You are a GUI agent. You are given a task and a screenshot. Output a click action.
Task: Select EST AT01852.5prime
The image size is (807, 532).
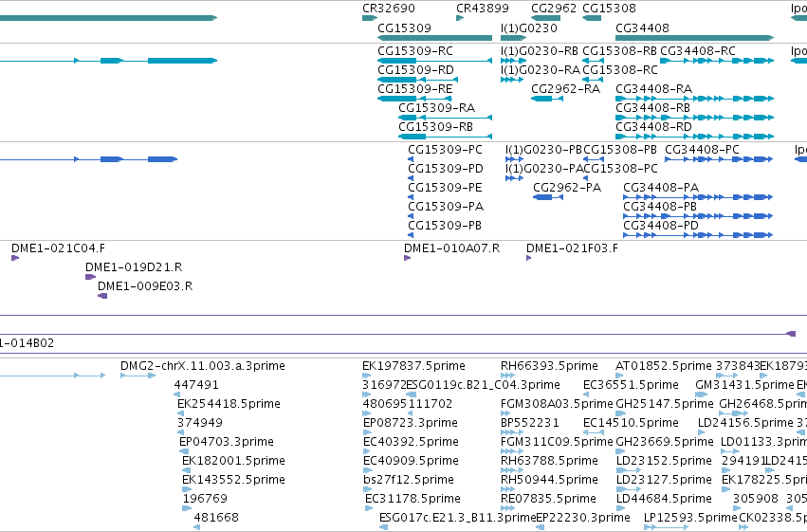point(619,376)
